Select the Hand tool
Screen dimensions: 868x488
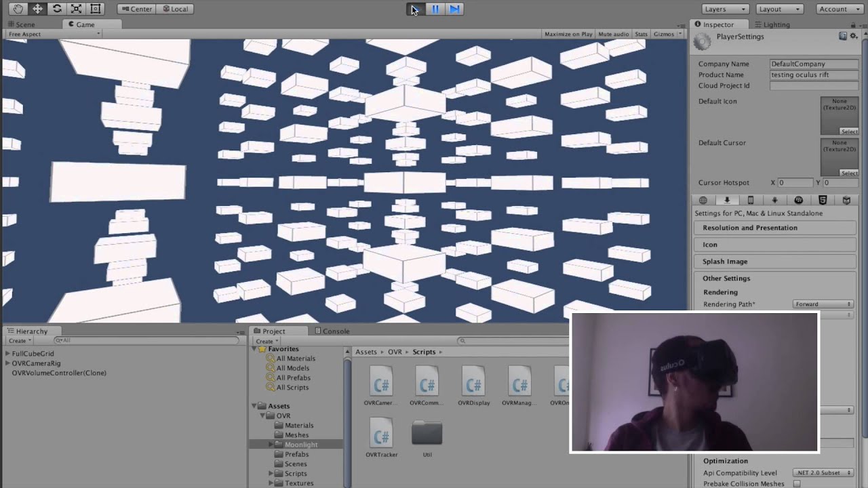click(x=18, y=9)
